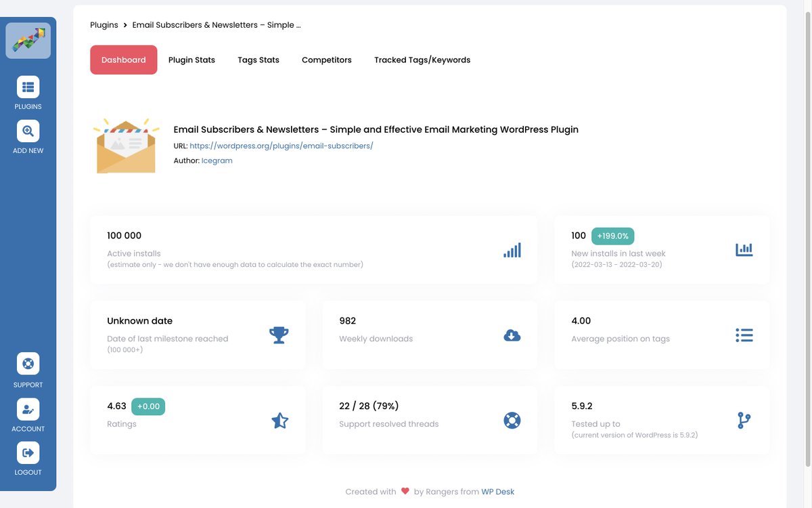Click the PLUGINS label in sidebar
Viewport: 812px width, 508px height.
coord(28,106)
